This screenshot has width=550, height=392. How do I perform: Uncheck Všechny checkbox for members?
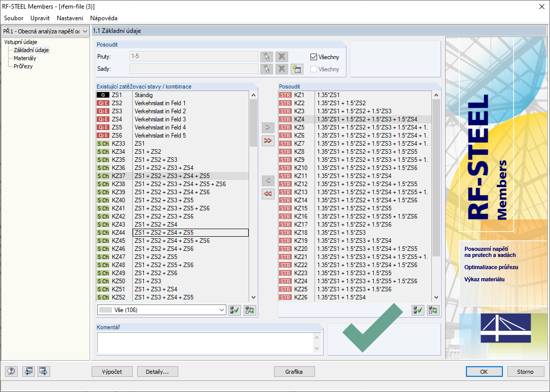pos(313,57)
